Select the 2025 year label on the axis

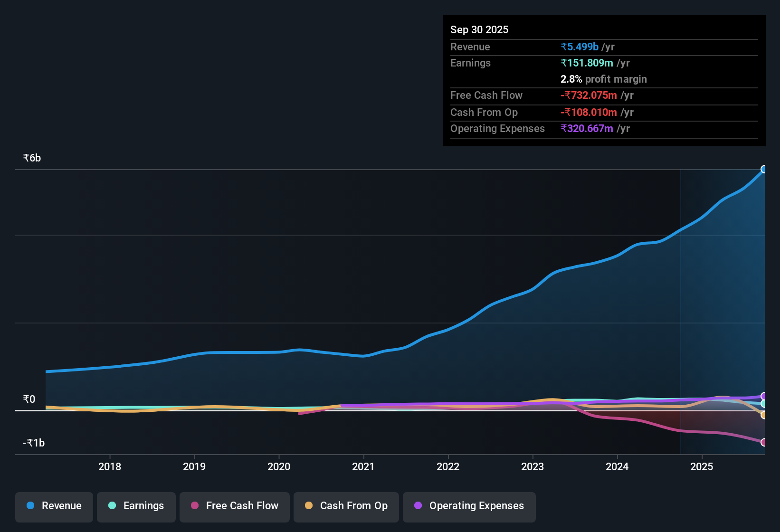click(702, 467)
